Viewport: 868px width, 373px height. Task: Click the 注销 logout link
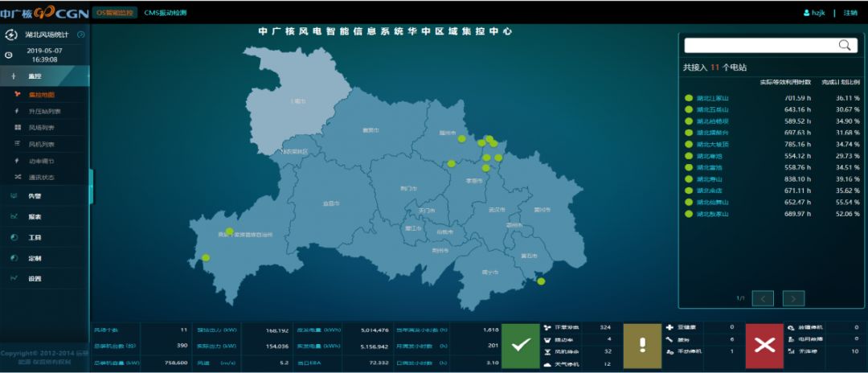[850, 13]
